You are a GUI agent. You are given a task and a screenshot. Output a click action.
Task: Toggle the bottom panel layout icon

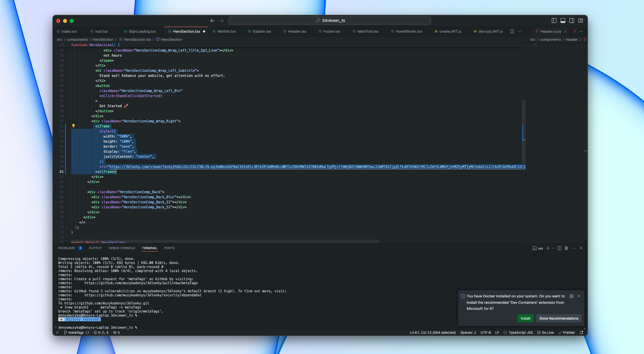pyautogui.click(x=563, y=21)
